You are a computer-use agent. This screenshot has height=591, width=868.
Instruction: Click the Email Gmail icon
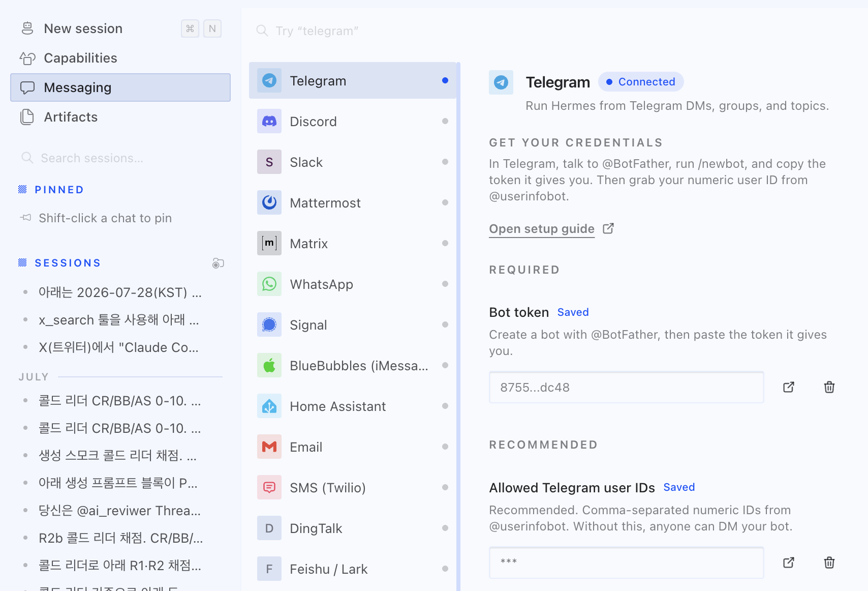pos(269,447)
